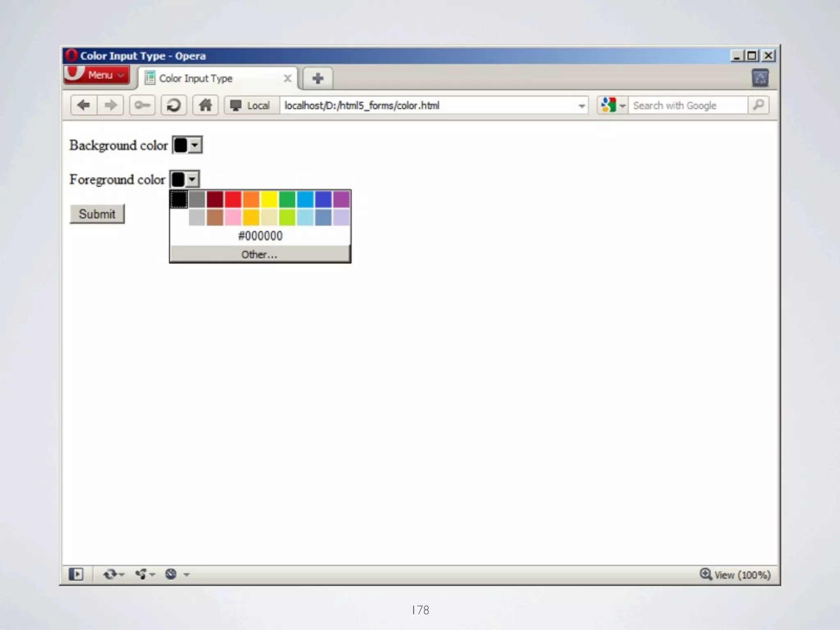Reload the current page
Image resolution: width=840 pixels, height=630 pixels.
coord(173,105)
